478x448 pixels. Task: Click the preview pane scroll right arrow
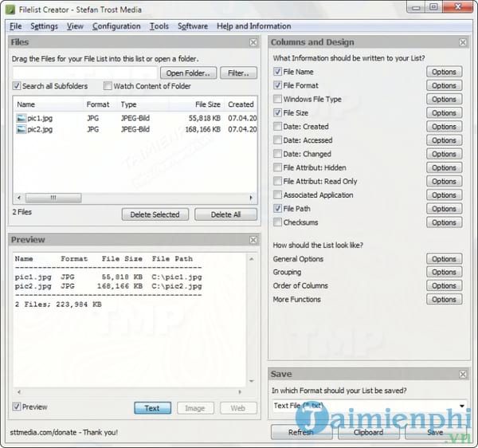(240, 392)
